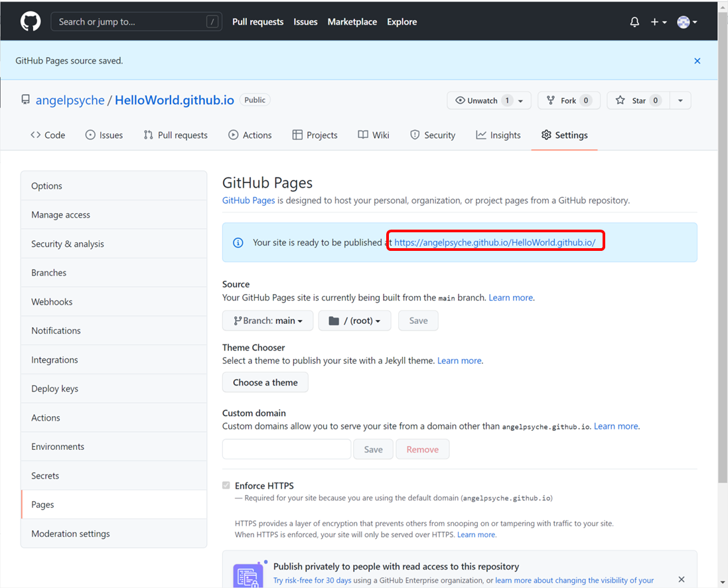This screenshot has height=588, width=728.
Task: Open the Pull requests repository tab
Action: point(175,135)
